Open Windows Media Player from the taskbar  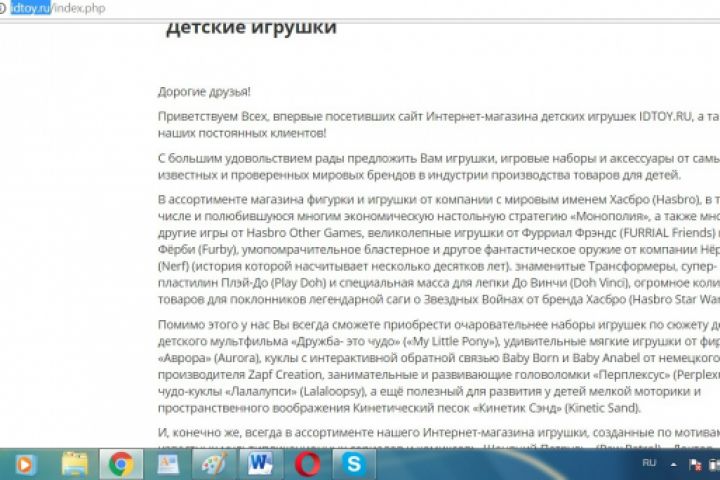pos(24,465)
